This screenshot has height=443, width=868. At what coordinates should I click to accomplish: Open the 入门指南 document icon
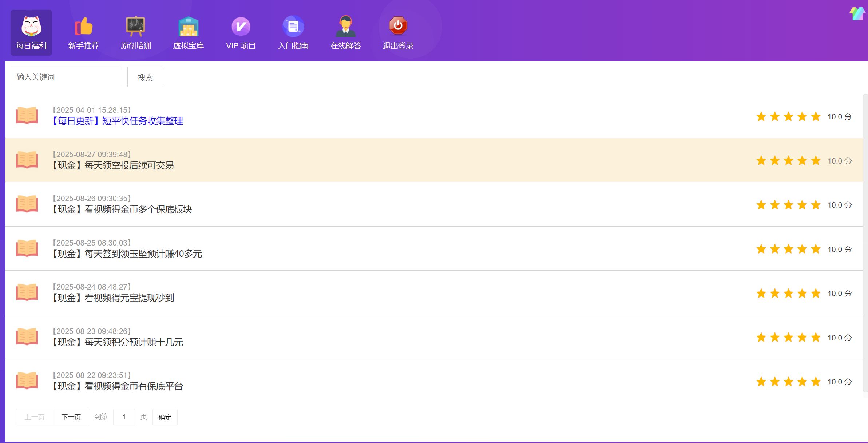(293, 26)
